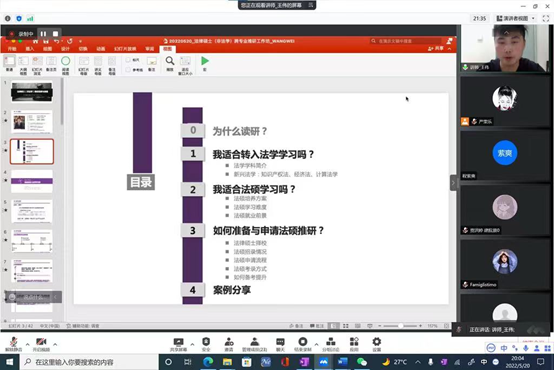Open the 审阅 (Review) ribbon tab

click(149, 49)
